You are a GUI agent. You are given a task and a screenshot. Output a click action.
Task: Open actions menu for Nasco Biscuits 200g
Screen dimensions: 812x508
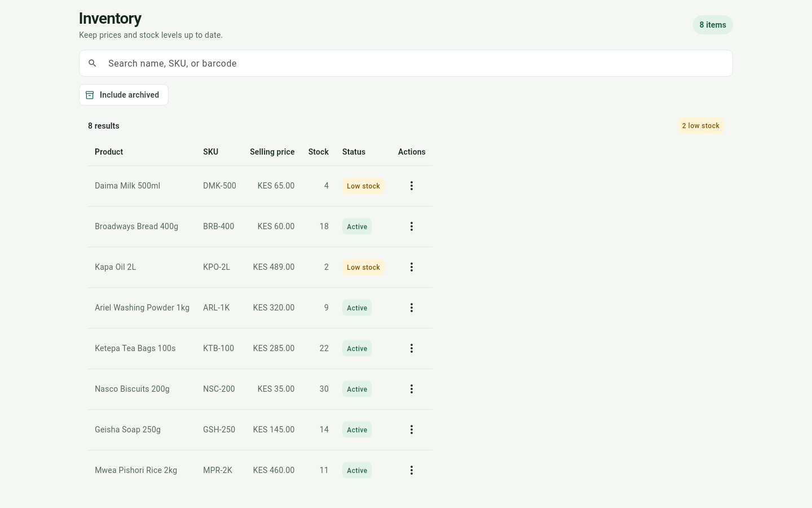pos(412,389)
